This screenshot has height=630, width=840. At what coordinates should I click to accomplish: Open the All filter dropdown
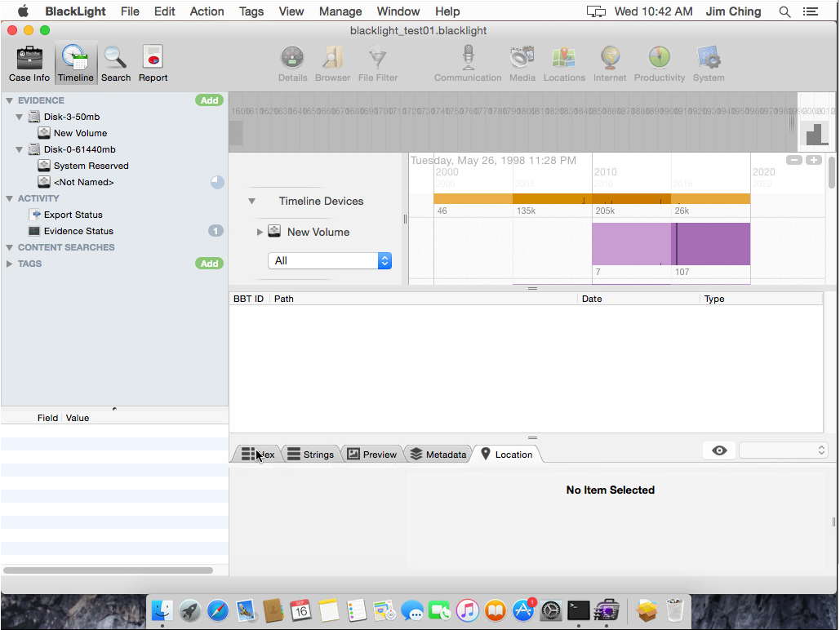(x=330, y=261)
